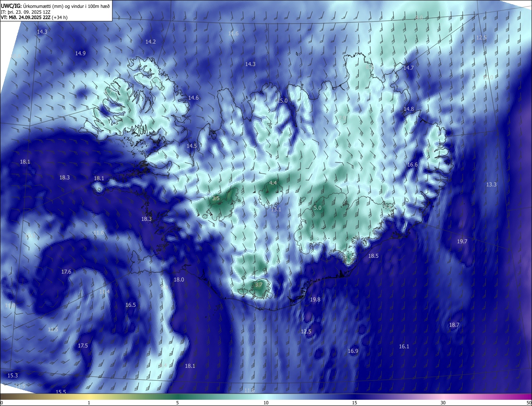
Task: Click the 18.0 value label
Action: [x=179, y=280]
